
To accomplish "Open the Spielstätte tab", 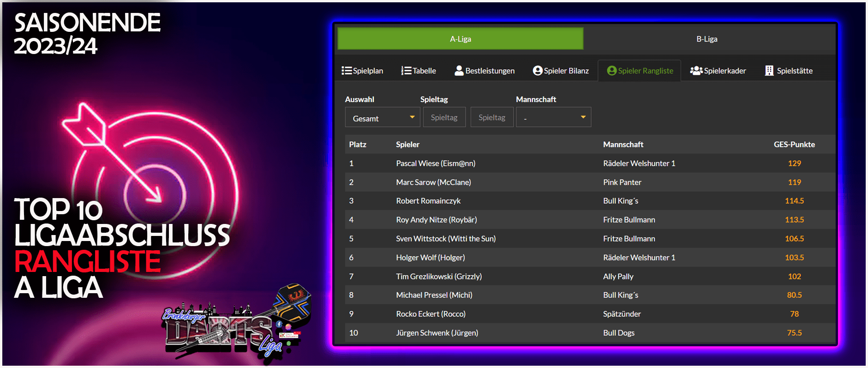I will tap(789, 71).
